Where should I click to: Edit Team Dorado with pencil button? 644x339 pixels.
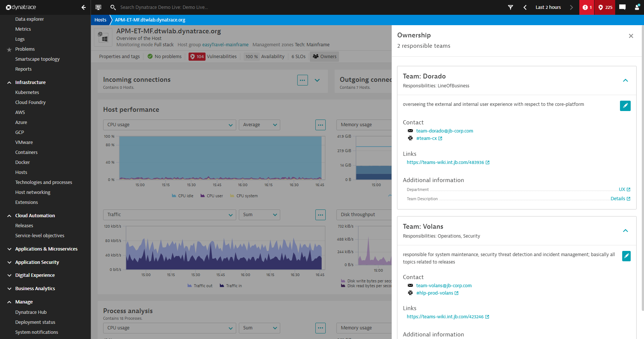pyautogui.click(x=625, y=106)
